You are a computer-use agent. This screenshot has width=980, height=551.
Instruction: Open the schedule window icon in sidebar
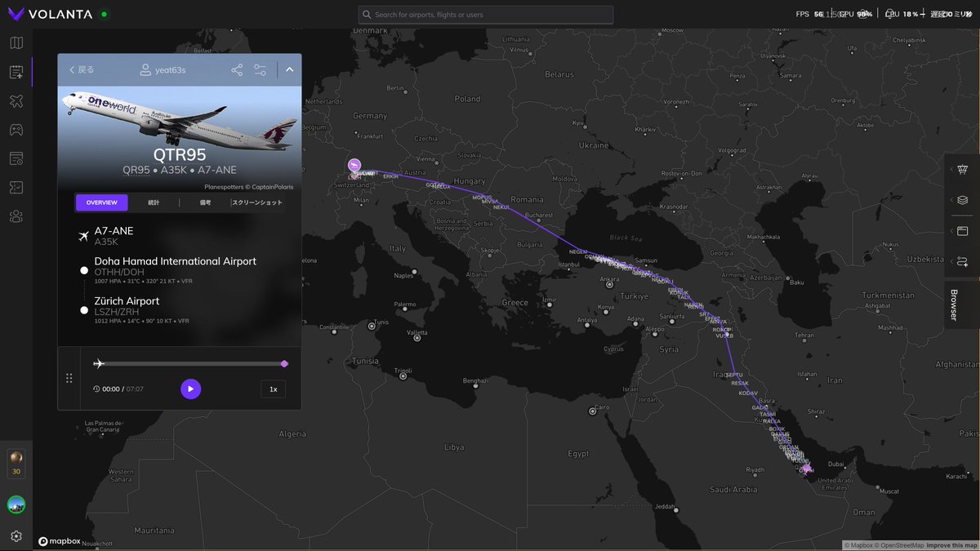[16, 158]
